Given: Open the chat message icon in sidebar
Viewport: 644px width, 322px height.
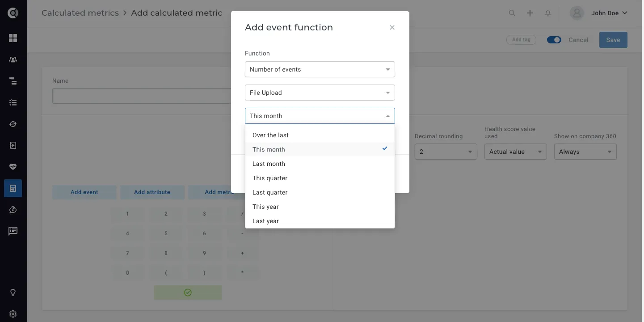Looking at the screenshot, I should (13, 231).
